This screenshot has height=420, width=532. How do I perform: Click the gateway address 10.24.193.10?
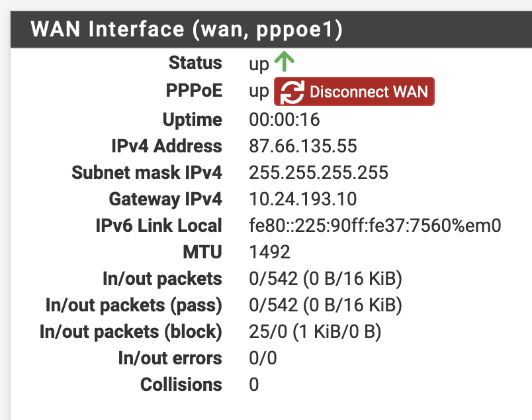tap(302, 199)
